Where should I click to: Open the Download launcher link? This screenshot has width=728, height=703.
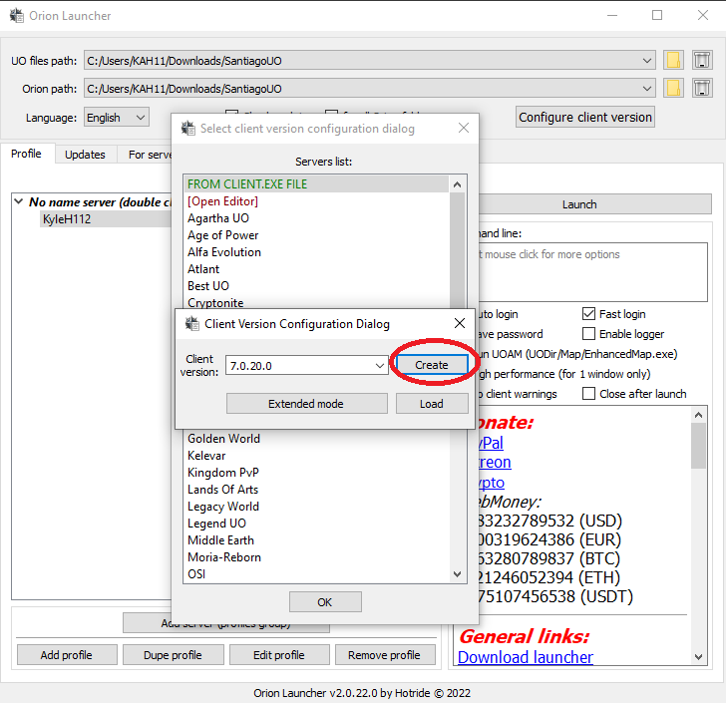525,657
